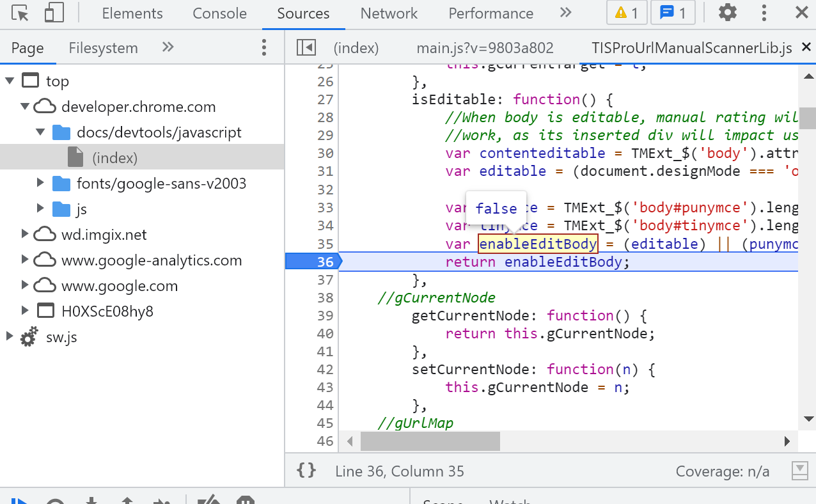Open the three-dot customize menu

click(764, 13)
